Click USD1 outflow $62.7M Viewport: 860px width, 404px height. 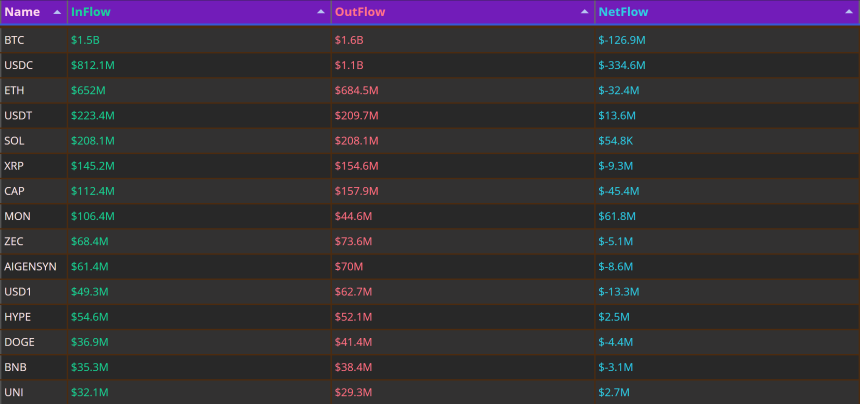(x=354, y=292)
